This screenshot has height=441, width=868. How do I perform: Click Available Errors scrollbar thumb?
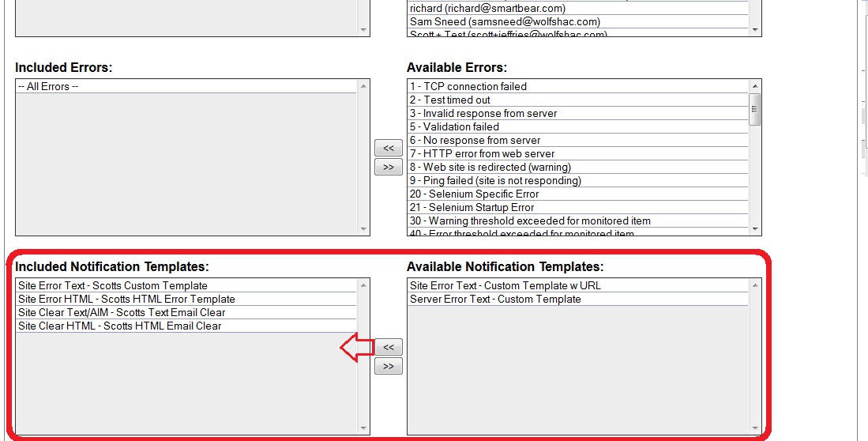755,109
